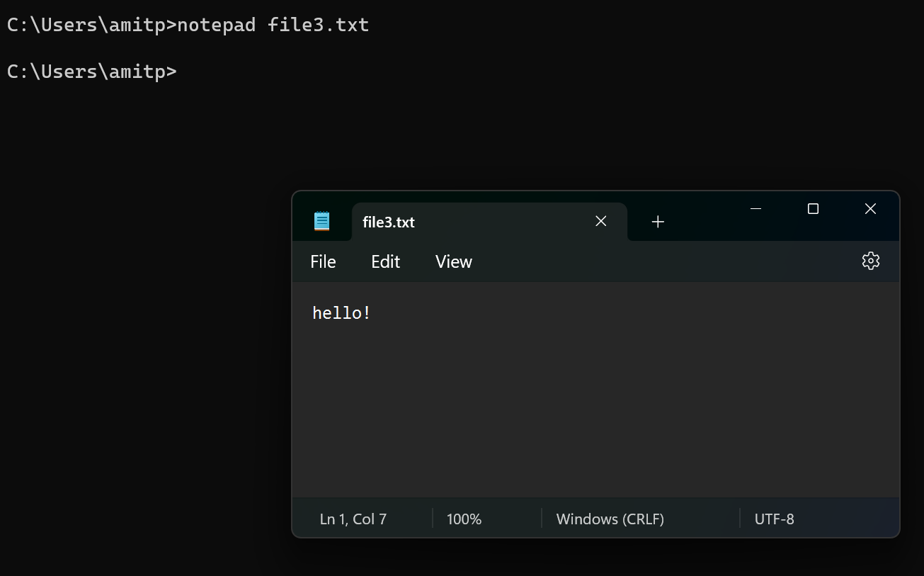Add a new tab with the plus icon

tap(658, 222)
